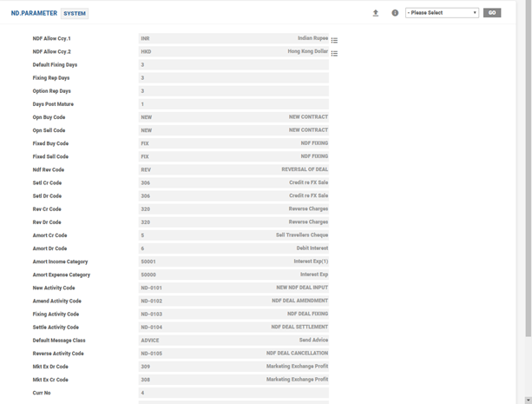Open the Please Select dropdown
The width and height of the screenshot is (532, 404).
pyautogui.click(x=442, y=13)
